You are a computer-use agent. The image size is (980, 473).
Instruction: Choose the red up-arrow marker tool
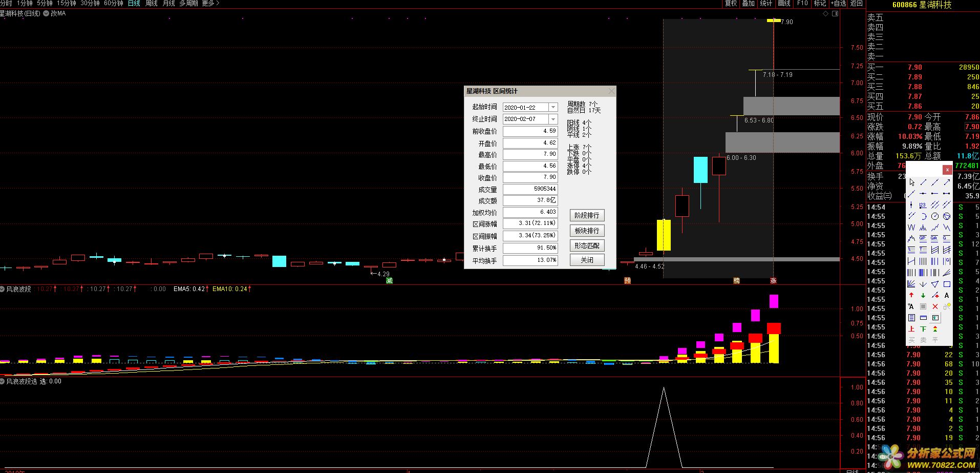[x=911, y=295]
